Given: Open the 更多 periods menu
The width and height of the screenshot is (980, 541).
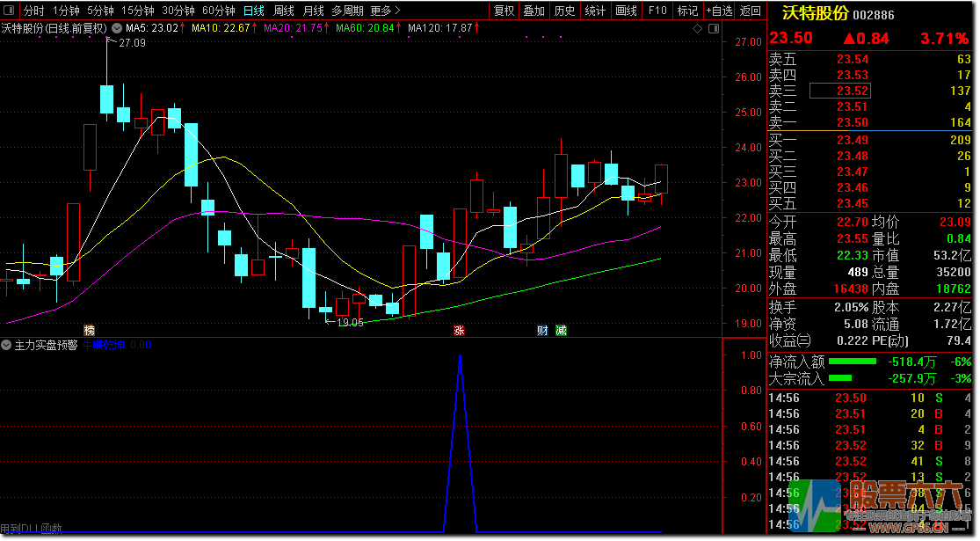Looking at the screenshot, I should pyautogui.click(x=385, y=11).
